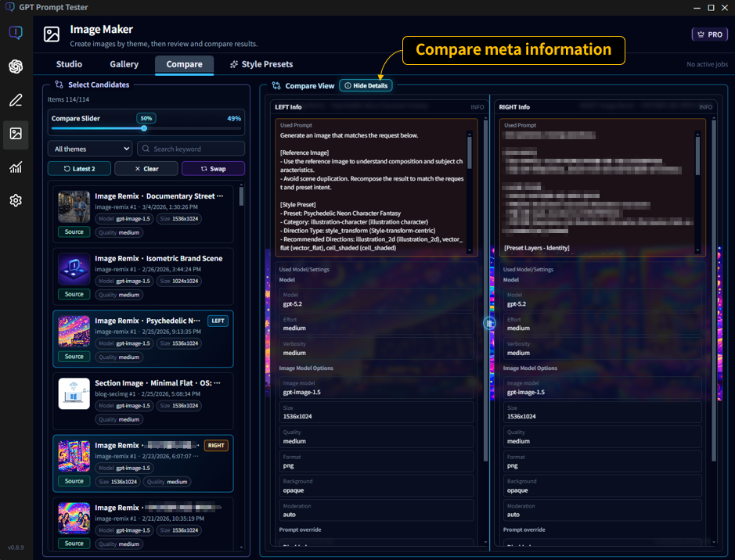The image size is (735, 560).
Task: Click the OpenAI logo icon in sidebar
Action: point(15,66)
